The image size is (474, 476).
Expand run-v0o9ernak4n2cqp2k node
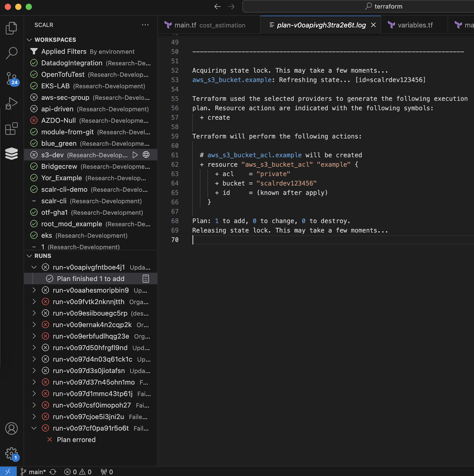coord(34,325)
